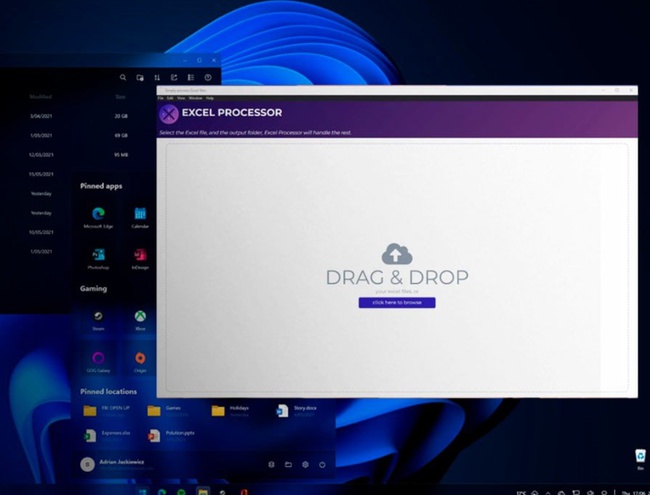Select the 12/05/2021 date row
The height and width of the screenshot is (495, 650).
(41, 155)
